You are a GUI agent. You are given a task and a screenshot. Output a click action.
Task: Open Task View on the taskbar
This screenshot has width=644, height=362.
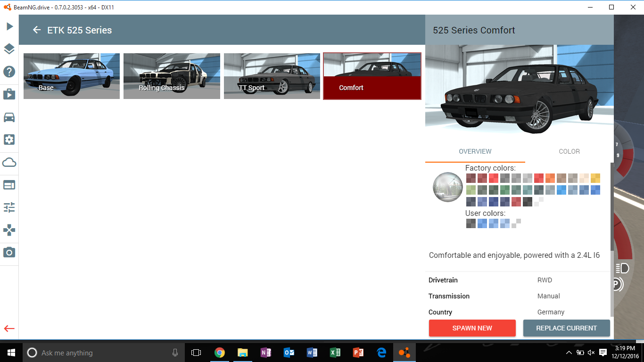196,353
